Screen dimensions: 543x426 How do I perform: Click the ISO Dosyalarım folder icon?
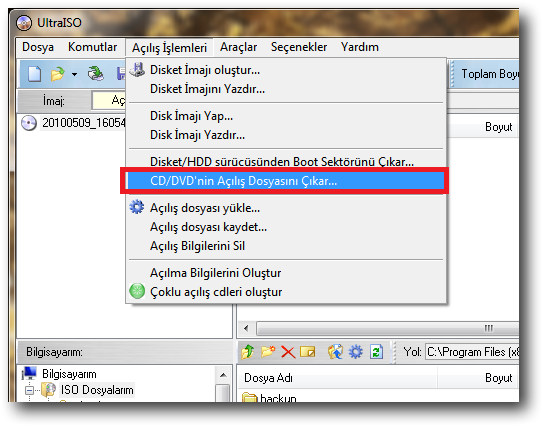coord(48,390)
